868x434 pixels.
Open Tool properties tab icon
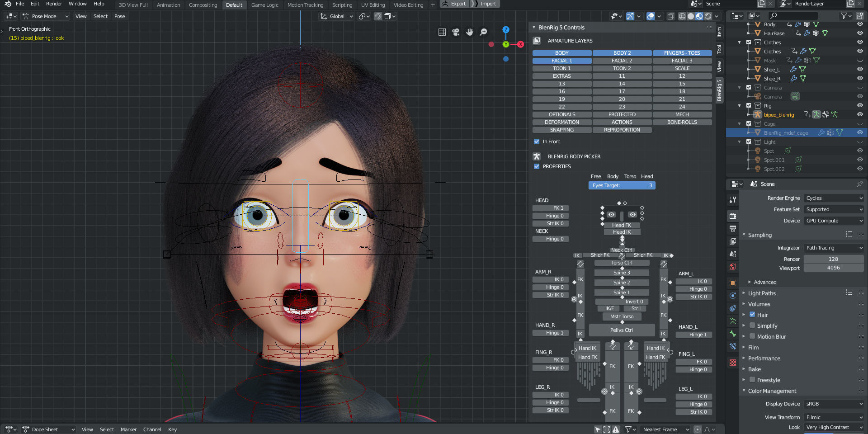pyautogui.click(x=733, y=199)
